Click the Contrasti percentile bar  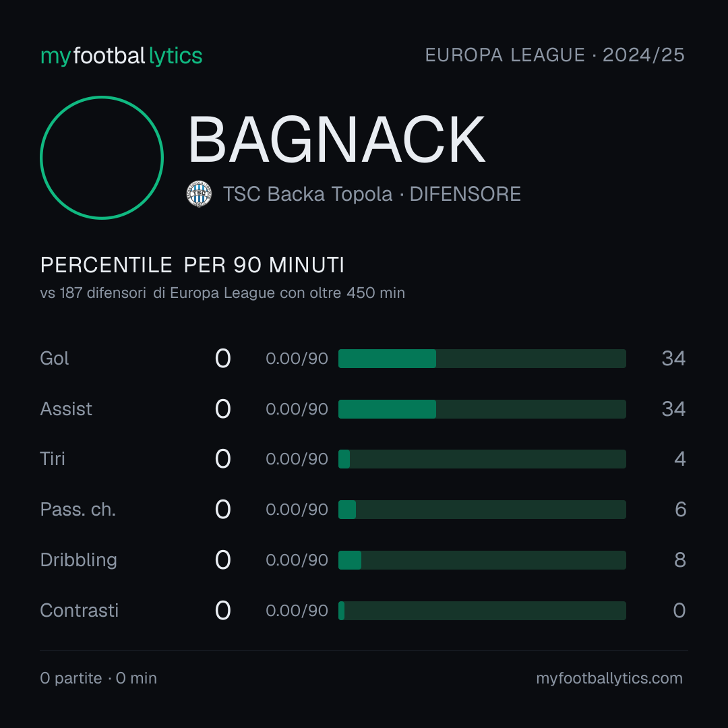482,611
